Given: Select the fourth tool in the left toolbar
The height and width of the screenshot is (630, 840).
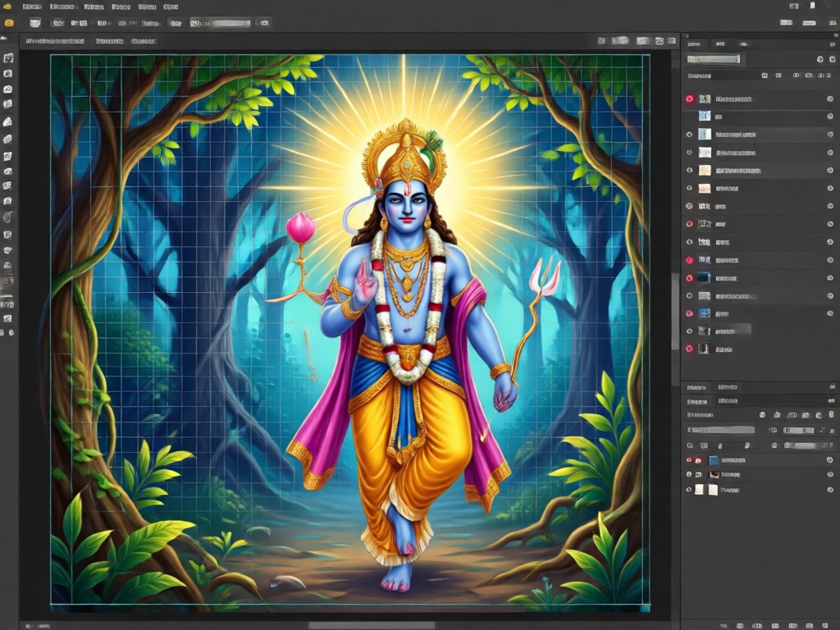Looking at the screenshot, I should click(x=8, y=104).
